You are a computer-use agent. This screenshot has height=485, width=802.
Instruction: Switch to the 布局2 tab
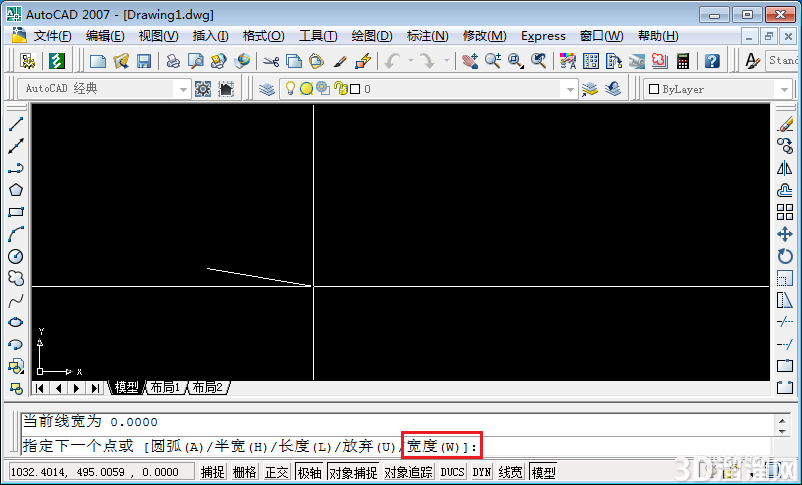[208, 387]
